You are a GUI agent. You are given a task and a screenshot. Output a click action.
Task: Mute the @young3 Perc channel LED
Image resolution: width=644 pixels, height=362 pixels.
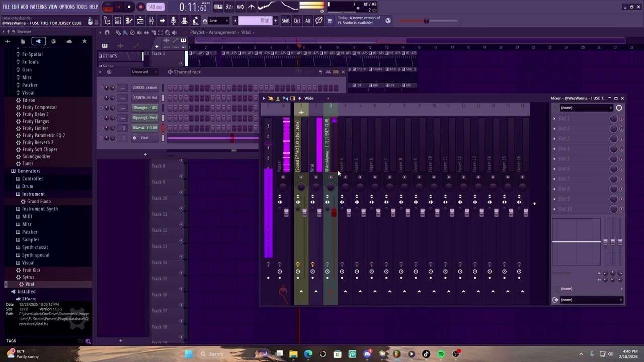click(x=101, y=118)
